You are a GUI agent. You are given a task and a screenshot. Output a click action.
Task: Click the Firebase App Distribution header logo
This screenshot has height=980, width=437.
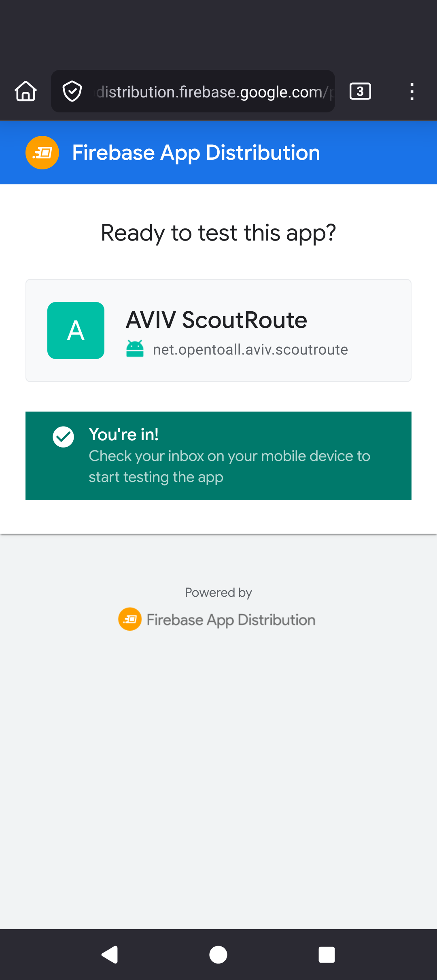pyautogui.click(x=42, y=152)
